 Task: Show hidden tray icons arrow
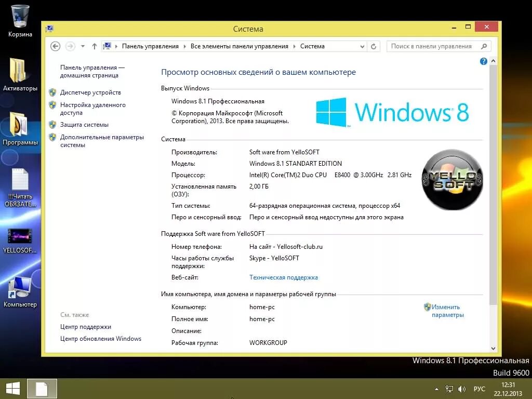(436, 389)
